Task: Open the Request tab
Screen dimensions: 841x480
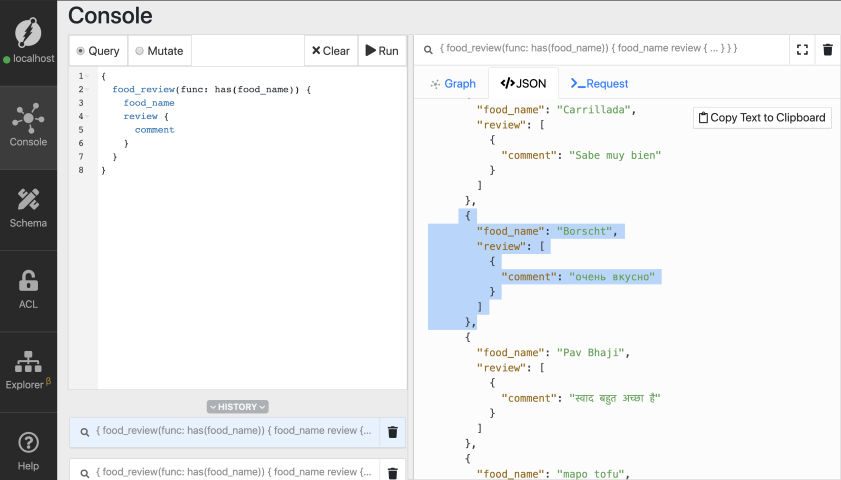Action: 599,84
